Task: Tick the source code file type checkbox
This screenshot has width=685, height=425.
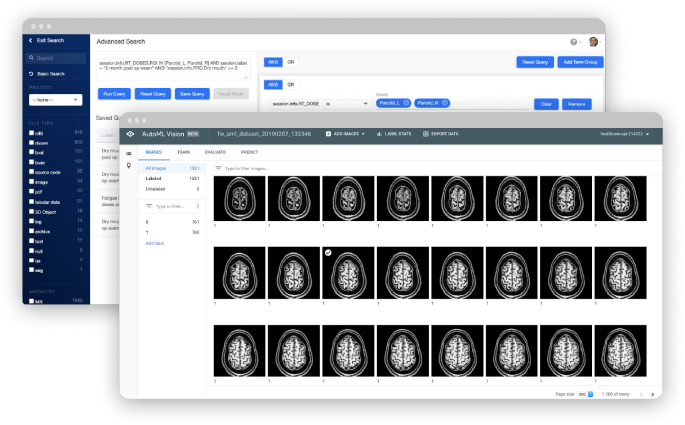Action: 30,172
